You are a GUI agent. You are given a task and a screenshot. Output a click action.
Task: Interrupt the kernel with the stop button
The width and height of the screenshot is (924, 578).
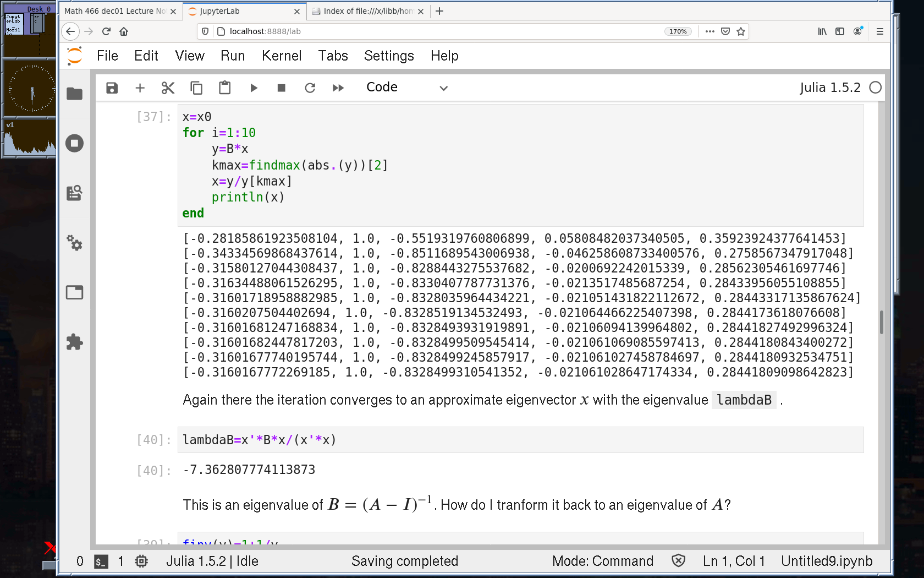pos(282,88)
